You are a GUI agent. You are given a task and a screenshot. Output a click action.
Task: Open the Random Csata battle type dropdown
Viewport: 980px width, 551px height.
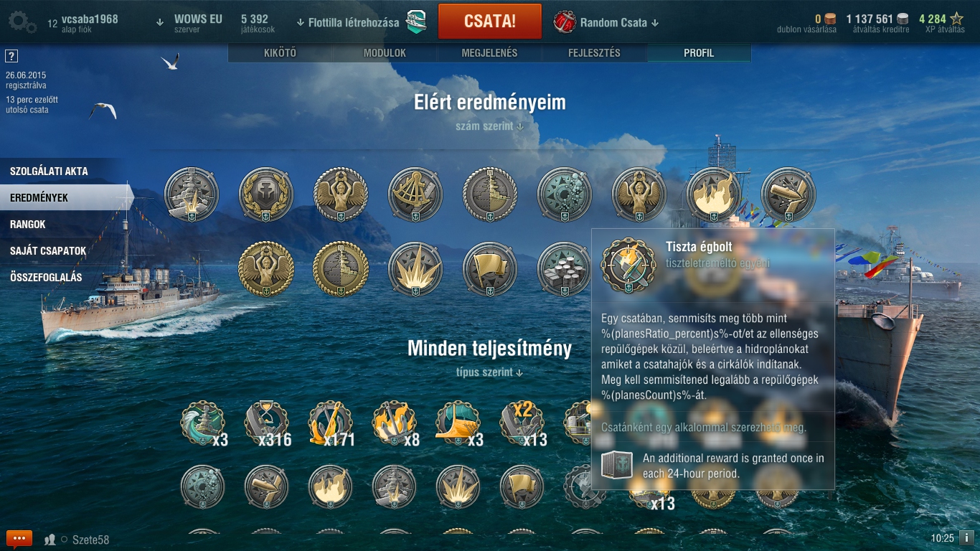coord(606,22)
